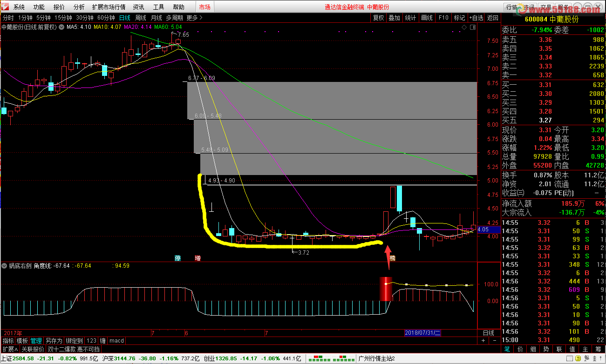Viewport: 606px width, 364px height.
Task: Click the 行情 button at top right
Action: pos(512,7)
